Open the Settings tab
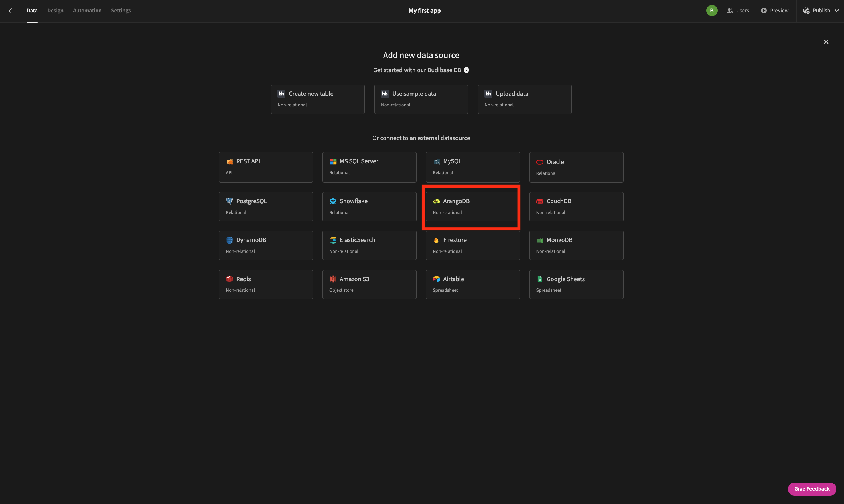 point(121,11)
